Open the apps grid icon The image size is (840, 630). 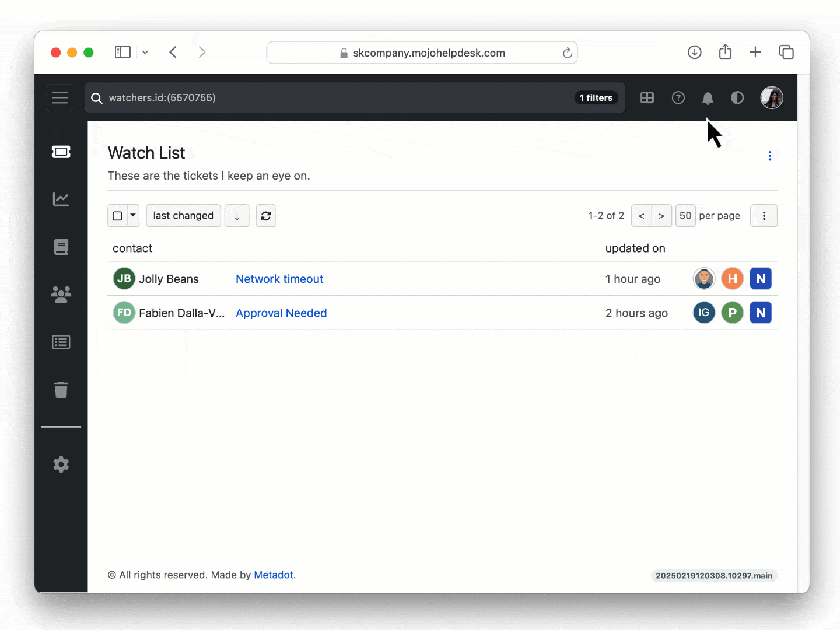point(647,97)
